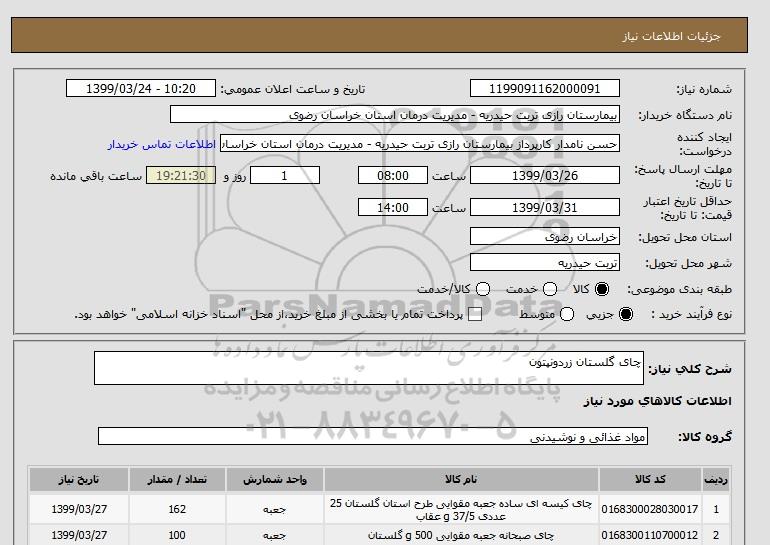Click the طبقه بندی موضوعی label
This screenshot has height=545, width=770.
pos(680,290)
